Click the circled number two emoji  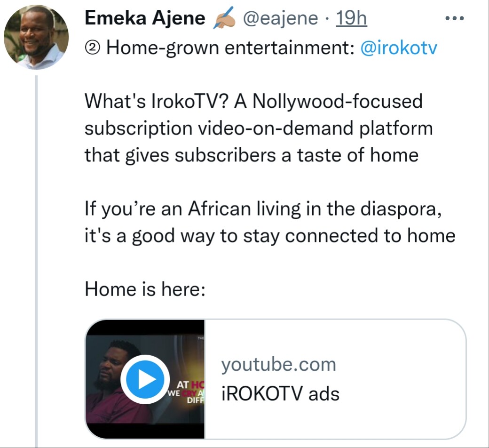click(x=93, y=48)
